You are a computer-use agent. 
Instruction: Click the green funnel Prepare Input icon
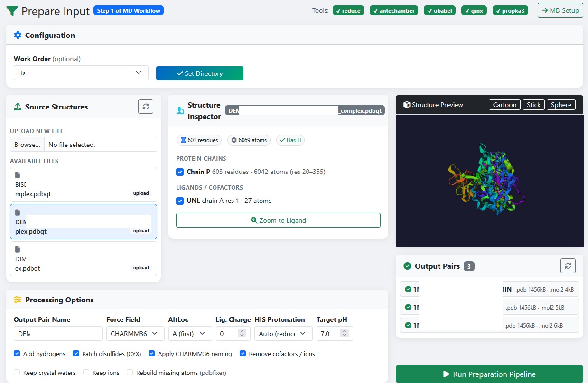(12, 11)
